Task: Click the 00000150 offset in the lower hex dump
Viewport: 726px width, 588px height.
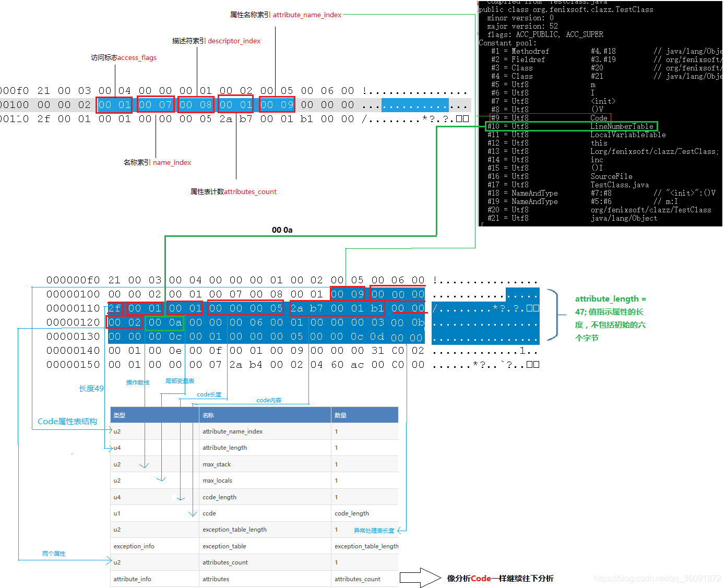Action: [73, 365]
